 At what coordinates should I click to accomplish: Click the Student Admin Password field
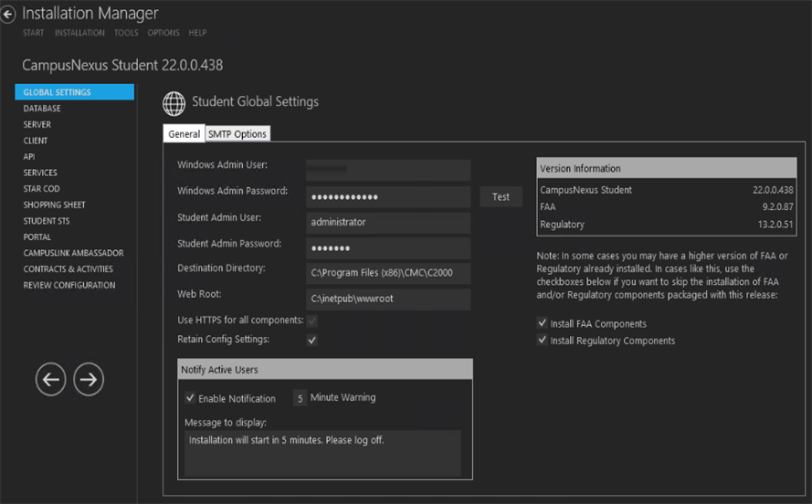[x=388, y=248]
